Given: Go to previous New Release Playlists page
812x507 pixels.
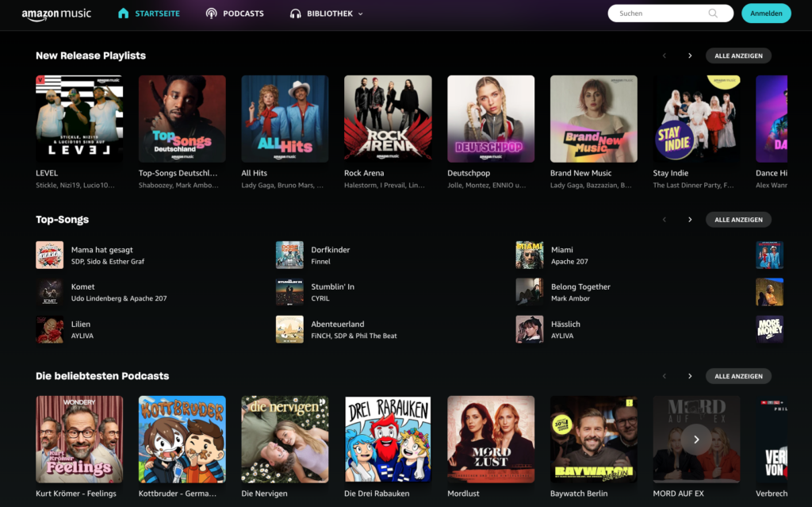Looking at the screenshot, I should 665,56.
